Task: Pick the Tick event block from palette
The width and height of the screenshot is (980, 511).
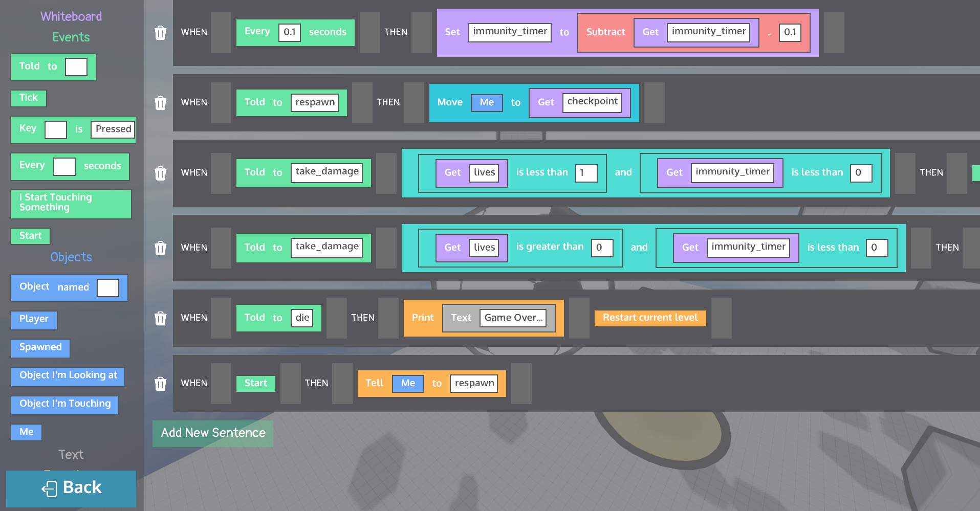Action: [x=29, y=98]
